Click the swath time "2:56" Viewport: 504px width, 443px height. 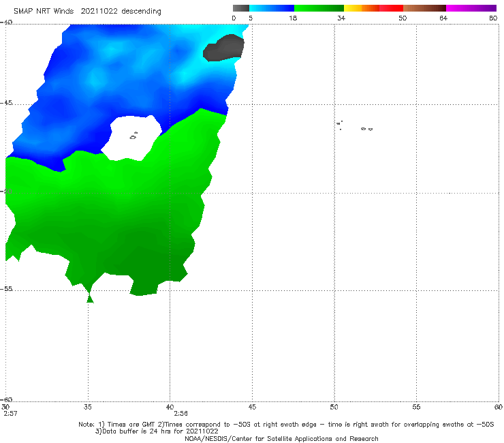(181, 414)
